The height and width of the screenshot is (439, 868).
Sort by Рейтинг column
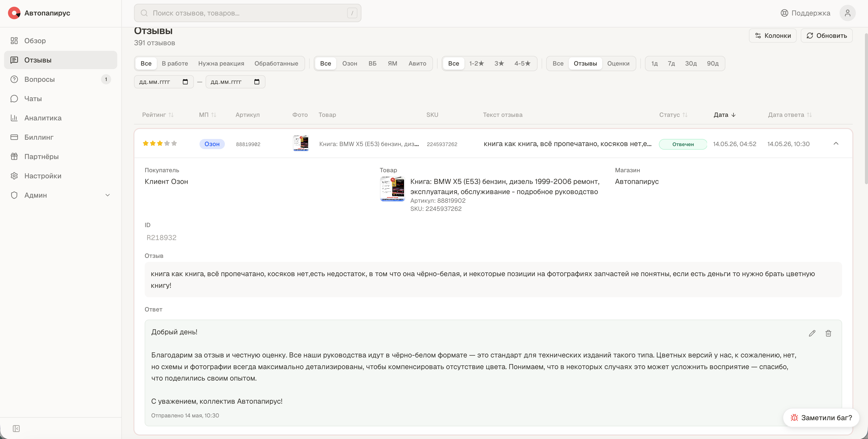click(x=158, y=115)
